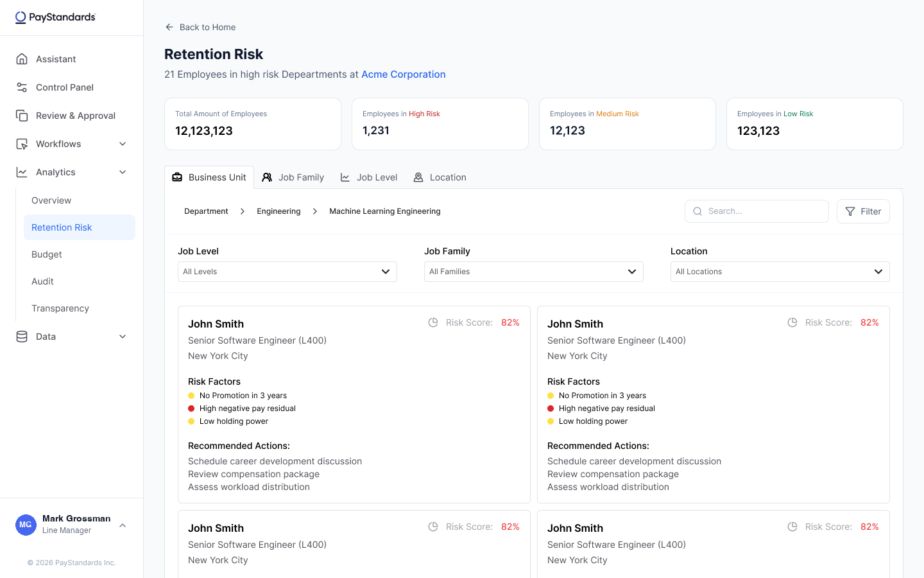This screenshot has width=924, height=578.
Task: Click the back arrow icon
Action: (x=169, y=27)
